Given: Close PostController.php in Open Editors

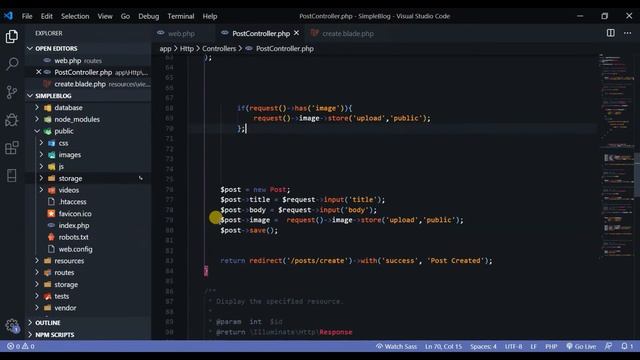Looking at the screenshot, I should pos(39,72).
